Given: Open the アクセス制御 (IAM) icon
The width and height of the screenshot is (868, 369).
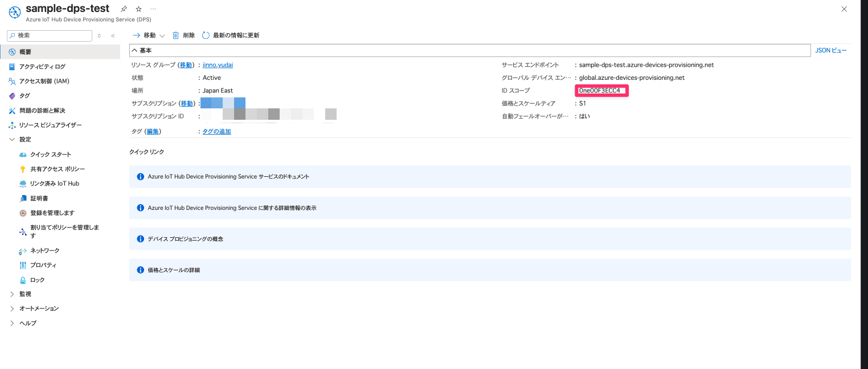Looking at the screenshot, I should (12, 81).
